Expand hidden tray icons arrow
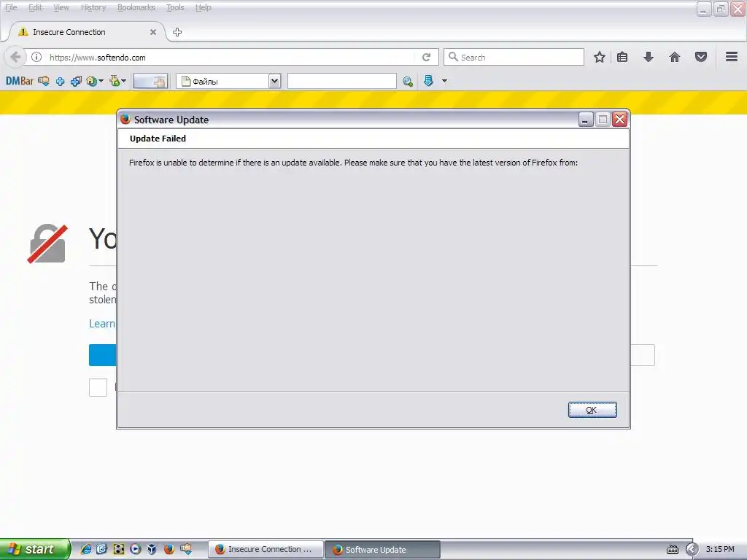The height and width of the screenshot is (560, 747). pyautogui.click(x=692, y=550)
